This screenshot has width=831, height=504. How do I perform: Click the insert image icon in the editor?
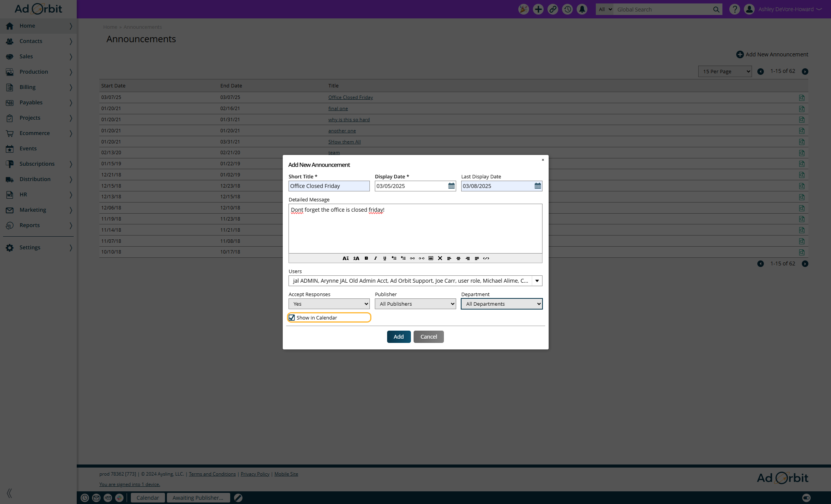(x=431, y=258)
